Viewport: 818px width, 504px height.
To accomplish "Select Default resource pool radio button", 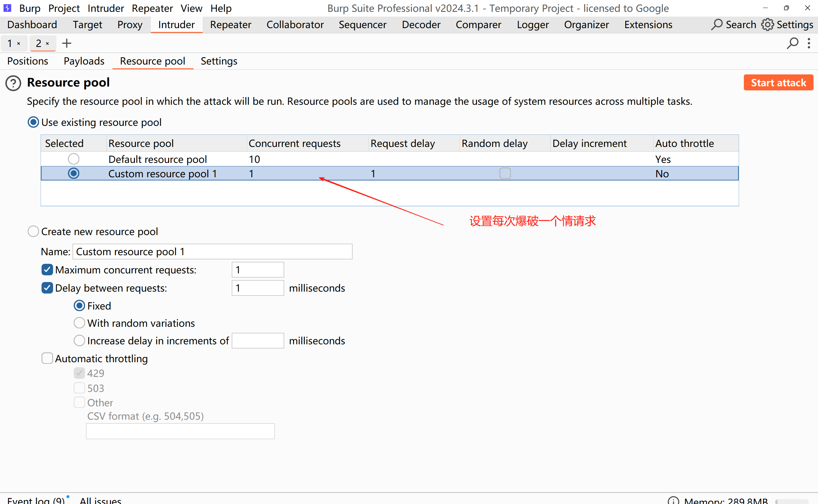I will [74, 159].
